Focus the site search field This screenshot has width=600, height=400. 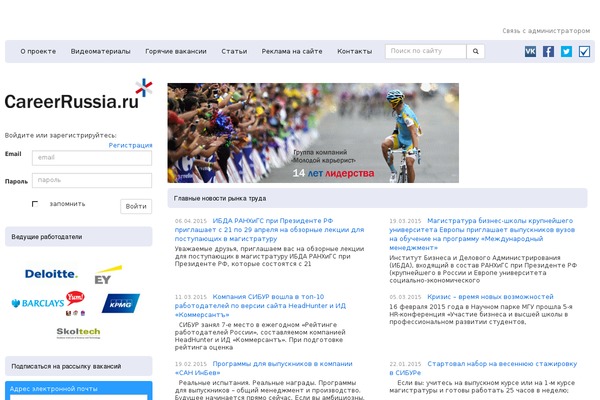pyautogui.click(x=426, y=51)
